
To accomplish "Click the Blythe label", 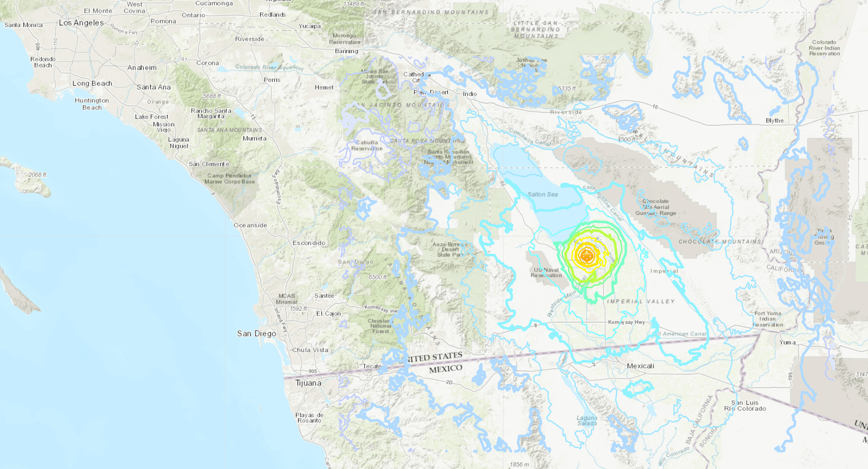I will (x=775, y=120).
